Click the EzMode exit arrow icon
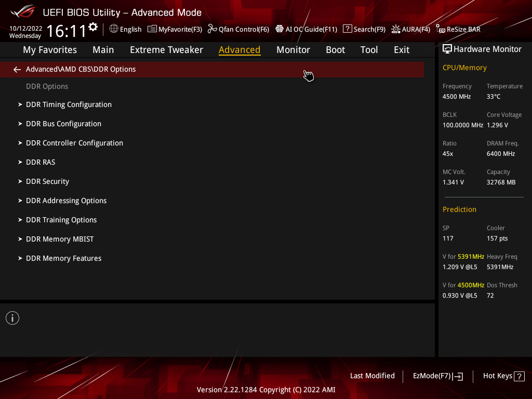The width and height of the screenshot is (532, 399). point(458,376)
